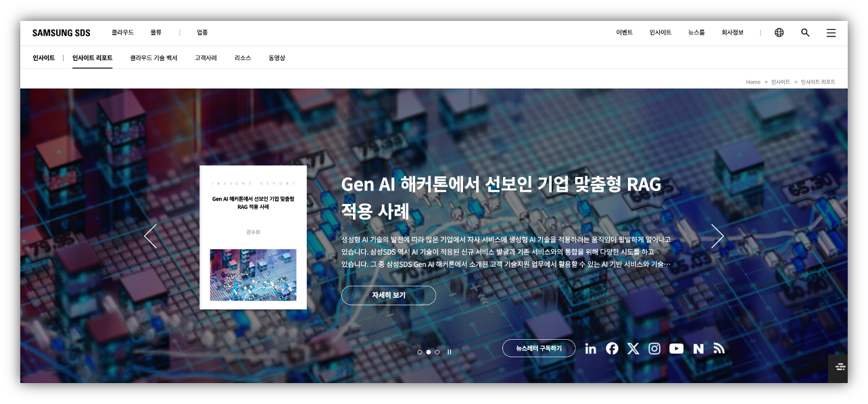Open the 뉴스룸 top menu
Screen dimensions: 868x404
(696, 32)
